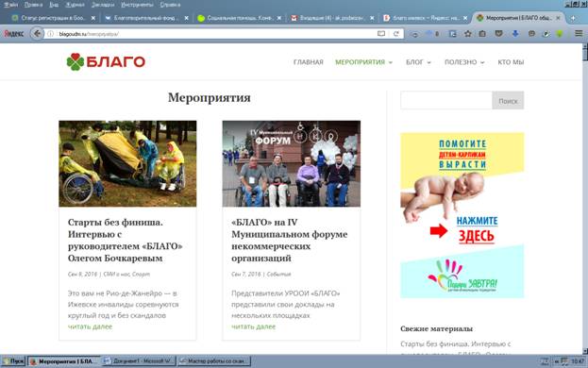Open article Старты без финиша headline
The height and width of the screenshot is (368, 588).
tap(126, 241)
